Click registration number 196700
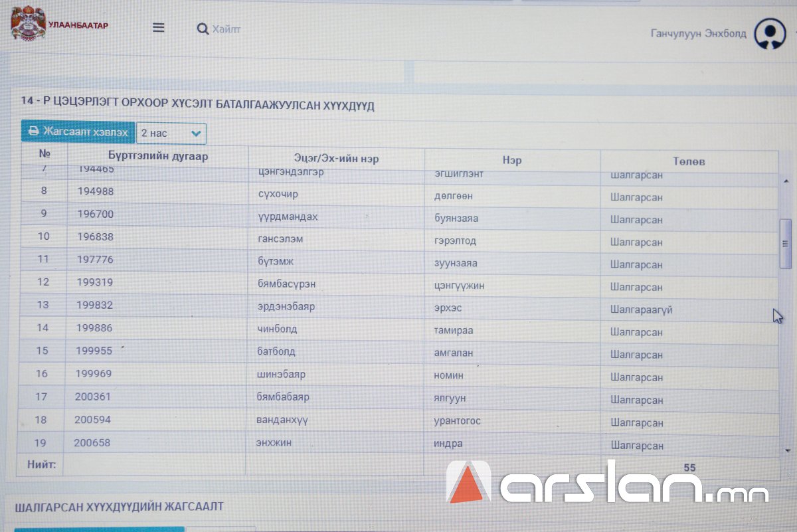Screen dimensions: 797x532 click(x=94, y=215)
